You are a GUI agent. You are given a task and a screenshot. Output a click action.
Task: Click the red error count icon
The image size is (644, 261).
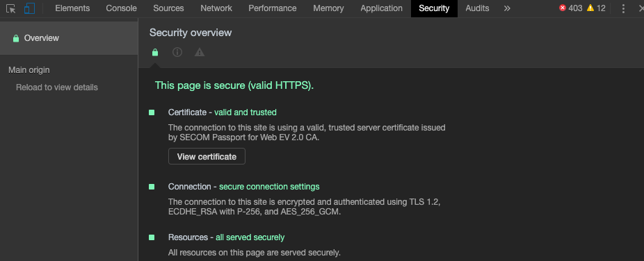(x=562, y=8)
